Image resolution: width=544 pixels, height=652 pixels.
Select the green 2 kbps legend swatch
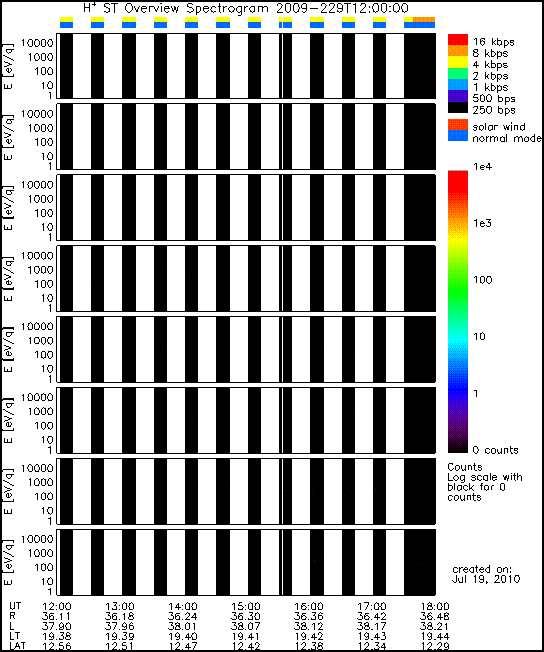pos(458,73)
